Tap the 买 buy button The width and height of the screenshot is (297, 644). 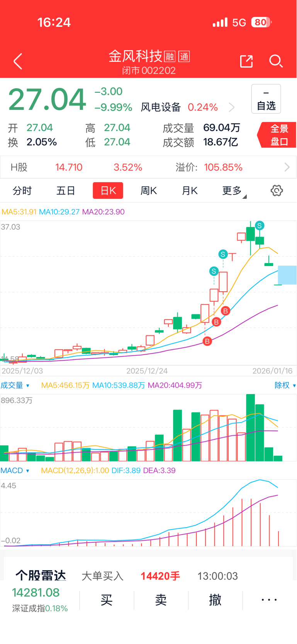[107, 600]
